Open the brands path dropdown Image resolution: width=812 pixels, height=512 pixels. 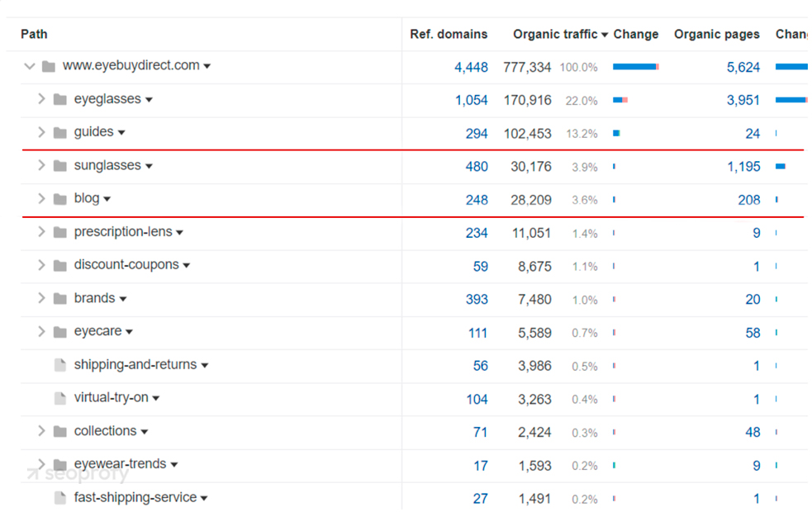point(123,299)
